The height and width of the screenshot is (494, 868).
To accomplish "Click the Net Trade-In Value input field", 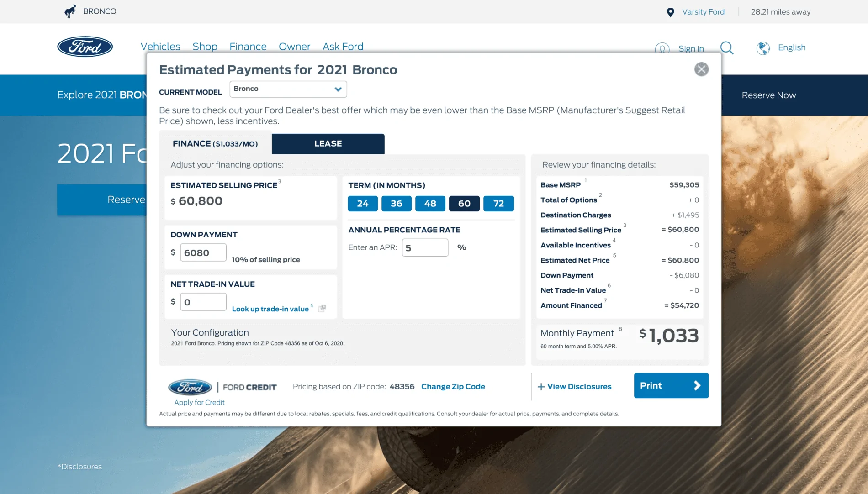I will coord(203,302).
